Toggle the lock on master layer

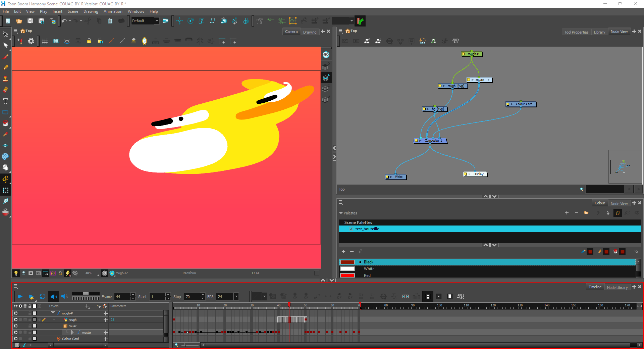click(x=30, y=332)
